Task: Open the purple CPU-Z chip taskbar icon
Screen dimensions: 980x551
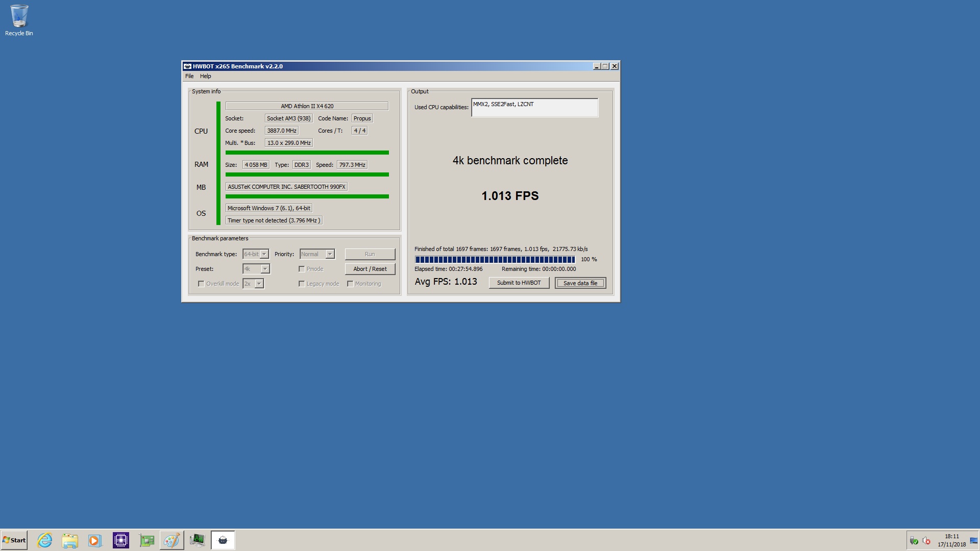Action: pyautogui.click(x=121, y=540)
